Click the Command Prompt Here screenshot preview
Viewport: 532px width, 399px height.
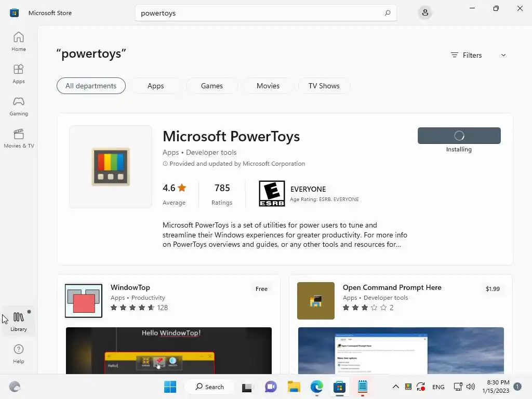[x=401, y=351]
